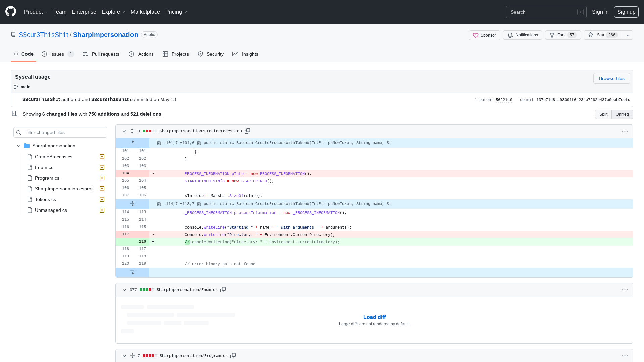The height and width of the screenshot is (362, 644).
Task: Open the Product dropdown menu
Action: click(36, 12)
